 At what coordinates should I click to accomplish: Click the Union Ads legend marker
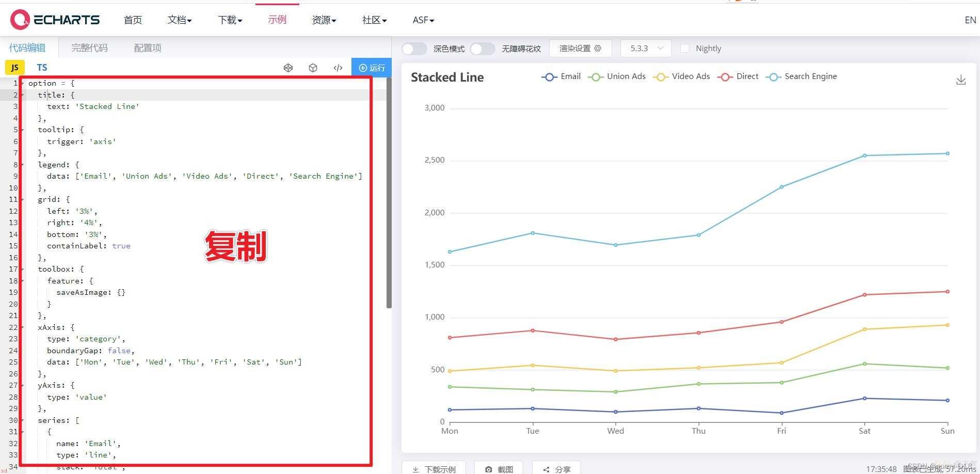pos(596,77)
